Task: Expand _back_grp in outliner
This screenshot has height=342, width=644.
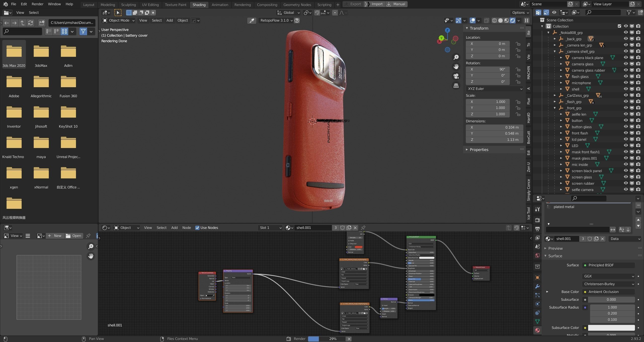Action: (x=555, y=39)
